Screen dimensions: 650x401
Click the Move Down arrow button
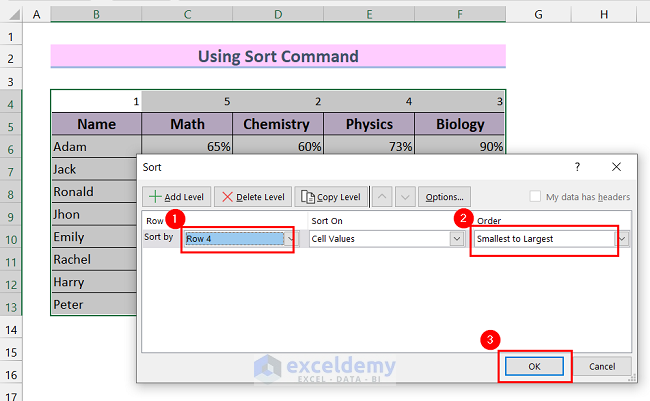(405, 197)
